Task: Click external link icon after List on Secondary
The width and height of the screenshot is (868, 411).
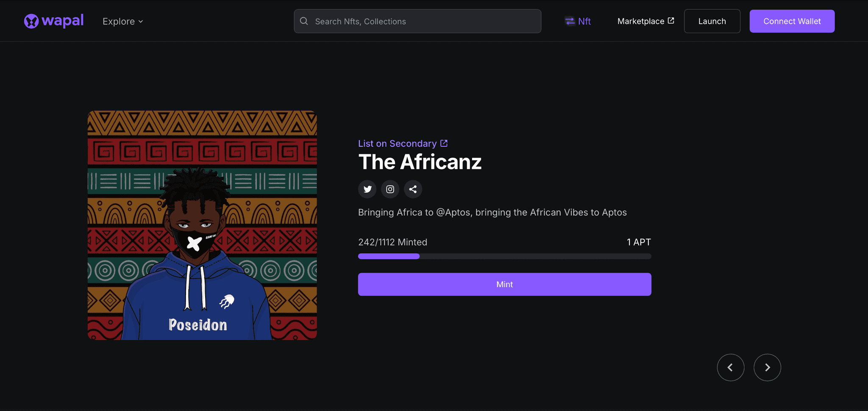Action: [444, 143]
